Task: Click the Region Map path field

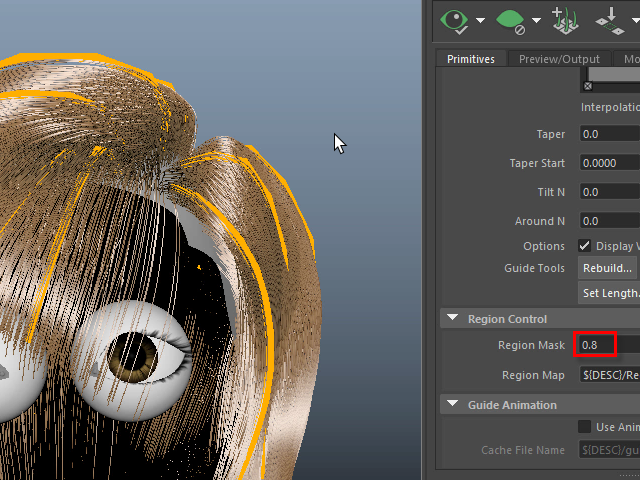Action: 609,376
